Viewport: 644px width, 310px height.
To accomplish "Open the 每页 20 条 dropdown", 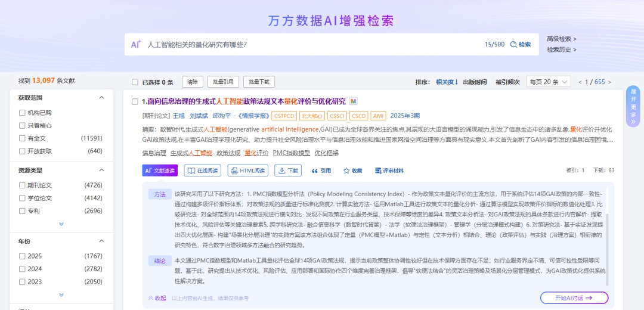I will pyautogui.click(x=549, y=82).
